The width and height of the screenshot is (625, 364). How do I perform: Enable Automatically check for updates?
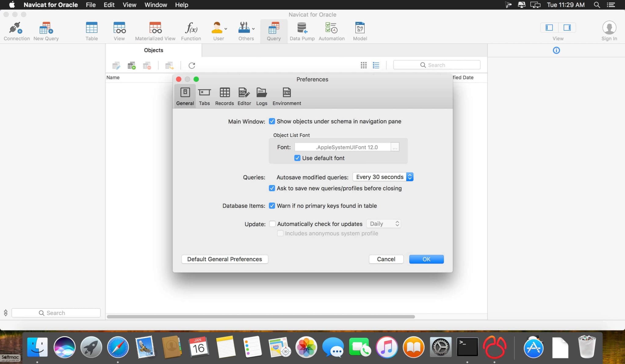(272, 224)
